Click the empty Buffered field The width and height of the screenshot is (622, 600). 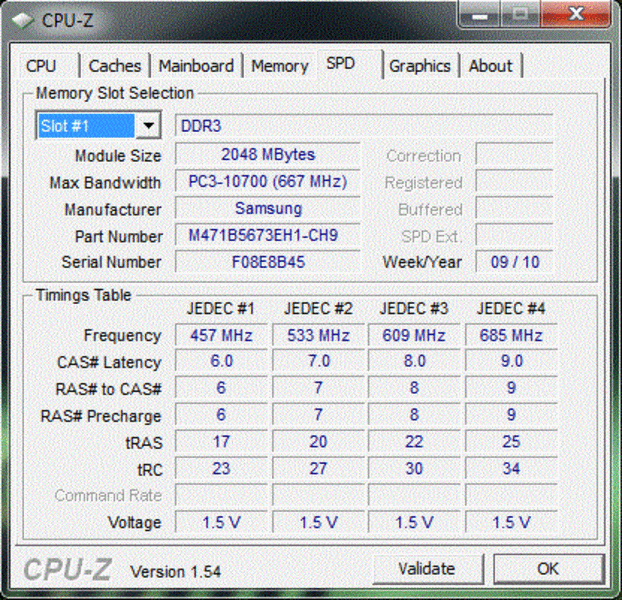tap(514, 209)
